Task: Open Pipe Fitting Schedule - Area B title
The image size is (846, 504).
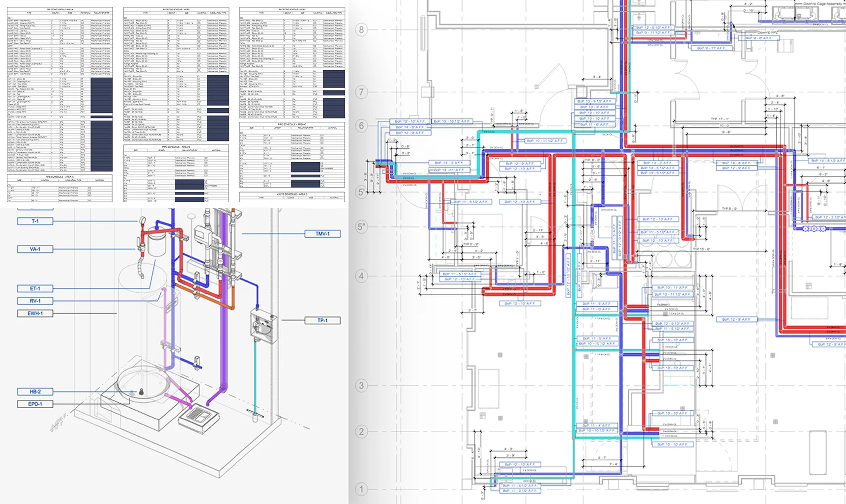Action: click(175, 9)
